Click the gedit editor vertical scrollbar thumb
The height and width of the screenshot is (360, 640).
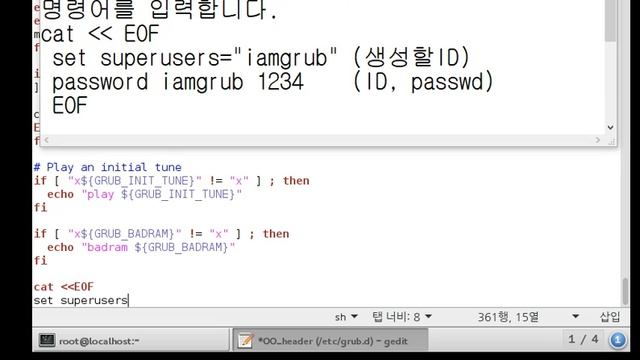pyautogui.click(x=625, y=291)
